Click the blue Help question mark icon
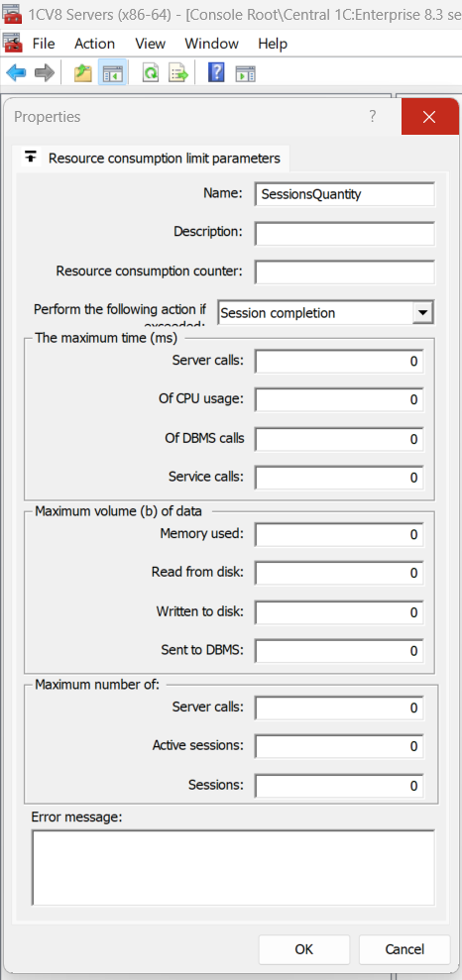 coord(216,73)
